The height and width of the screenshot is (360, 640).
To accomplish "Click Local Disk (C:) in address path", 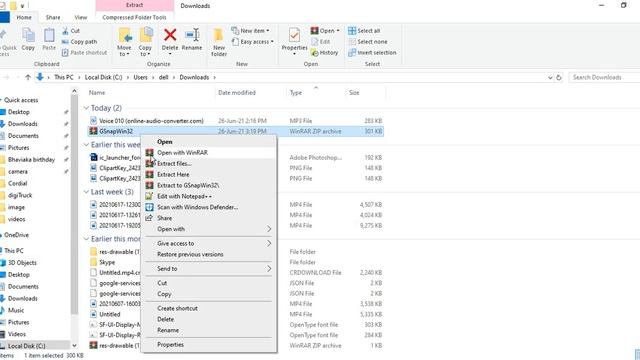I will [x=103, y=77].
